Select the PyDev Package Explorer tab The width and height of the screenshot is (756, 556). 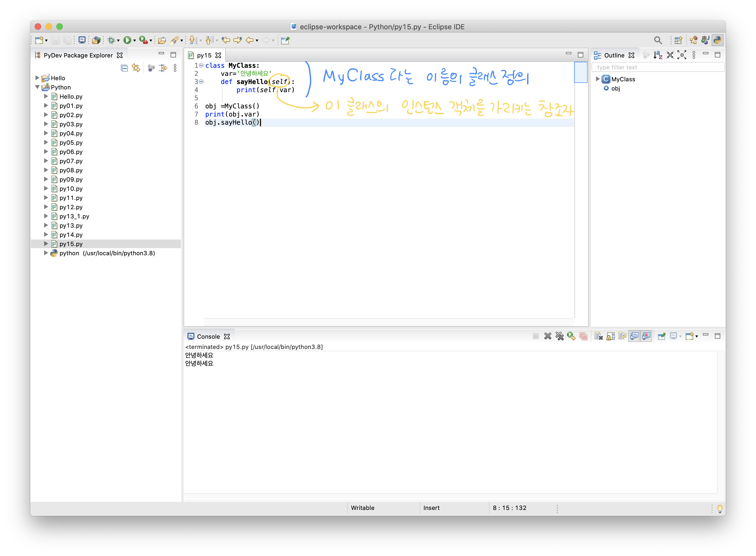coord(78,55)
